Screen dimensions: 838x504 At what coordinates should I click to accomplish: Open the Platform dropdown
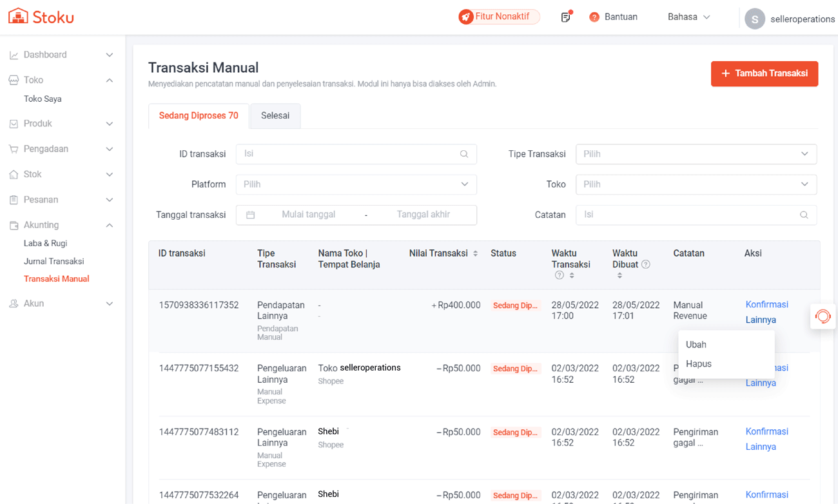click(356, 184)
